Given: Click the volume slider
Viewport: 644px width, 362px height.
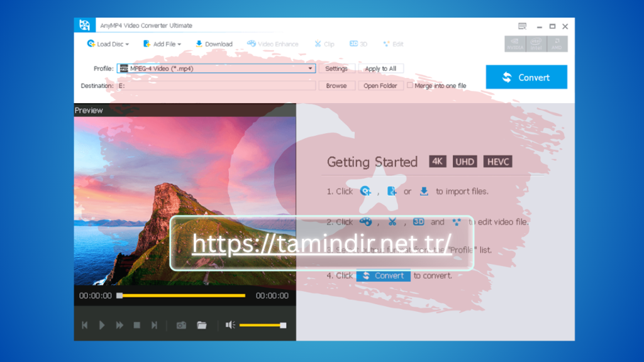Looking at the screenshot, I should [x=263, y=325].
